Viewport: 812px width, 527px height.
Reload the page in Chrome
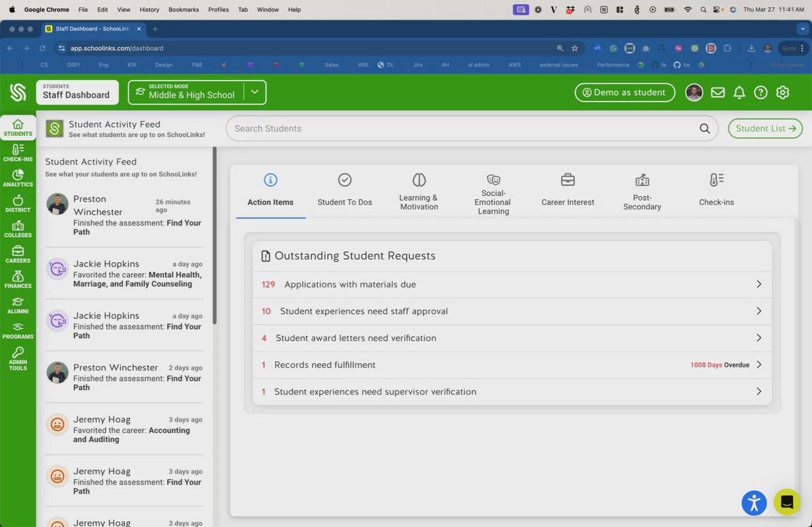[43, 48]
